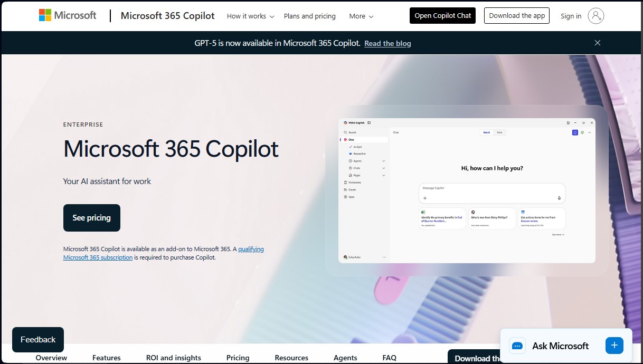
Task: Expand the Agents section in the sidebar
Action: (383, 161)
